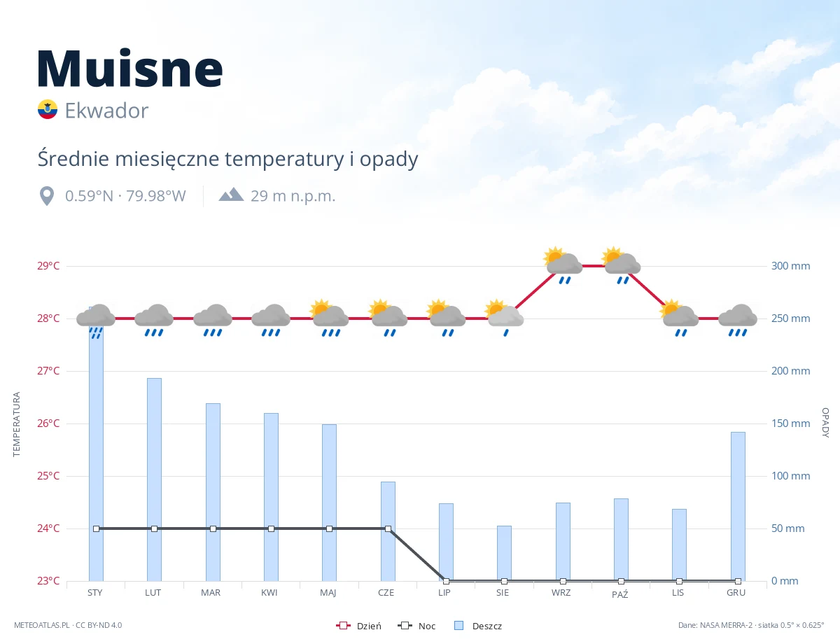Click the coordinates 0.59°N · 79.98°W
Viewport: 840px width, 644px height.
[x=125, y=196]
